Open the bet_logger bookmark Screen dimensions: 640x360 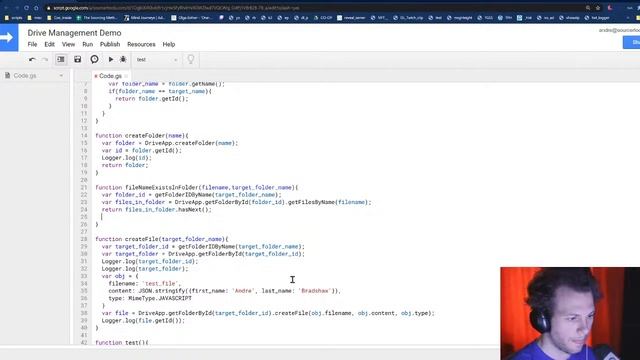(598, 18)
